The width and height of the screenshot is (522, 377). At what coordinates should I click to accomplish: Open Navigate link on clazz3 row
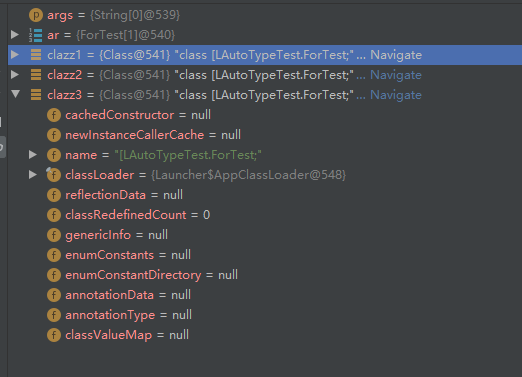pos(396,95)
